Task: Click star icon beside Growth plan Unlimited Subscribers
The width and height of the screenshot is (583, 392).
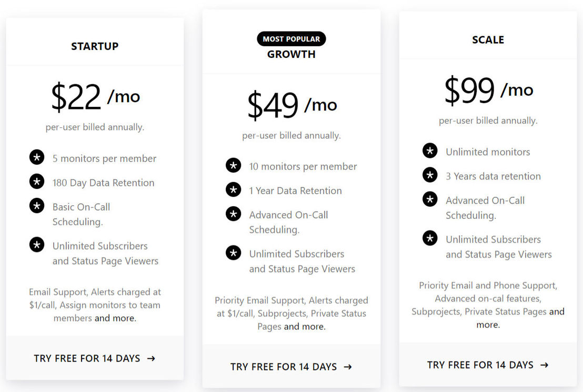Action: pos(234,253)
